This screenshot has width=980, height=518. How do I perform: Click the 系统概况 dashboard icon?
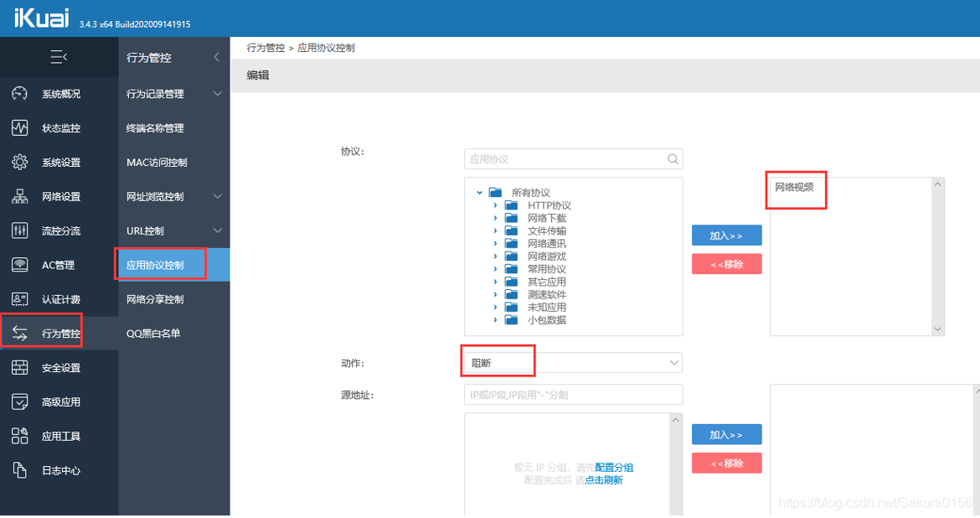point(19,94)
